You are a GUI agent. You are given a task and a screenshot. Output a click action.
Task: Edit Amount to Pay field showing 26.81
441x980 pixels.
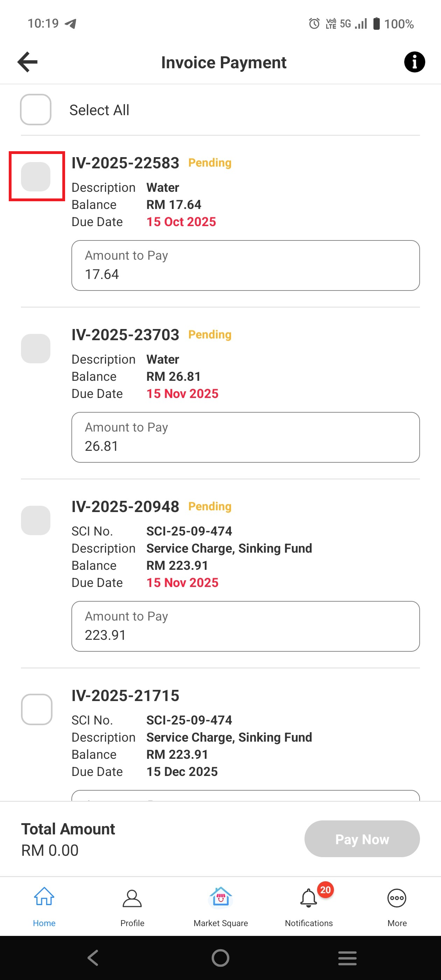pos(245,437)
